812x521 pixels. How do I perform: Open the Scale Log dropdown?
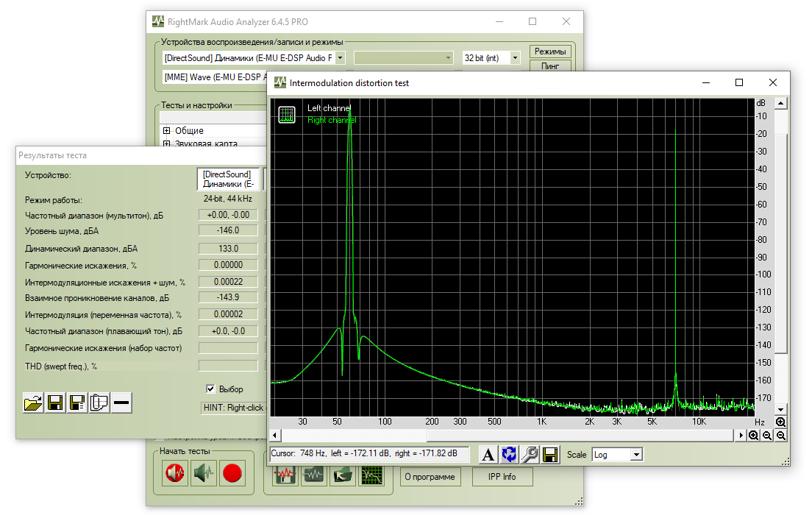tap(636, 455)
